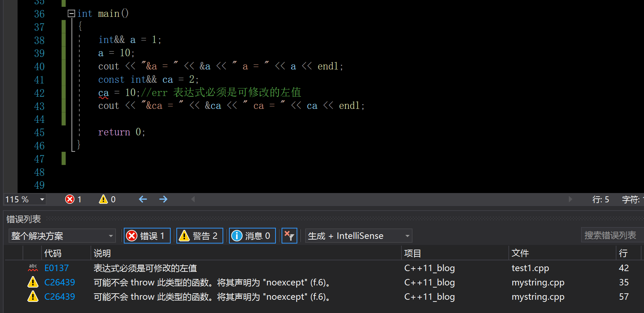
Task: Sort by the 项目 column header
Action: point(413,253)
